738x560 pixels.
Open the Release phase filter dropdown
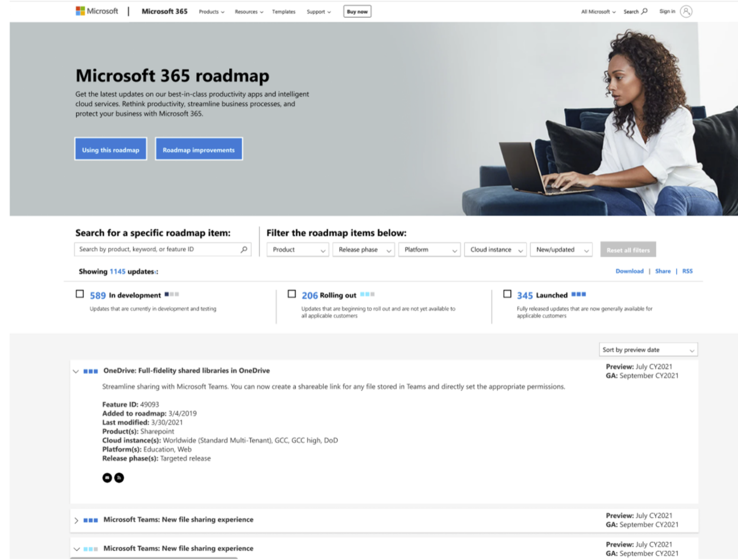[364, 250]
